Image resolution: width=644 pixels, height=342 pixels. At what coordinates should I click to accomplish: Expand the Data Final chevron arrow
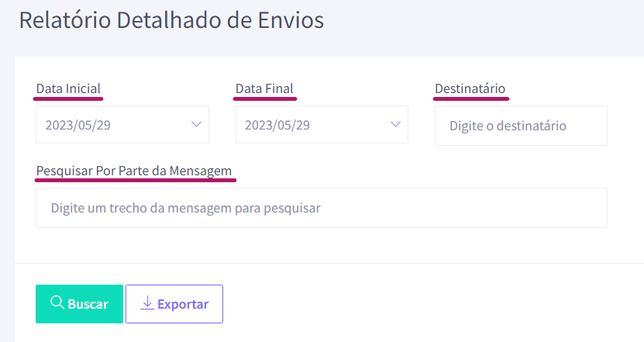coord(395,124)
